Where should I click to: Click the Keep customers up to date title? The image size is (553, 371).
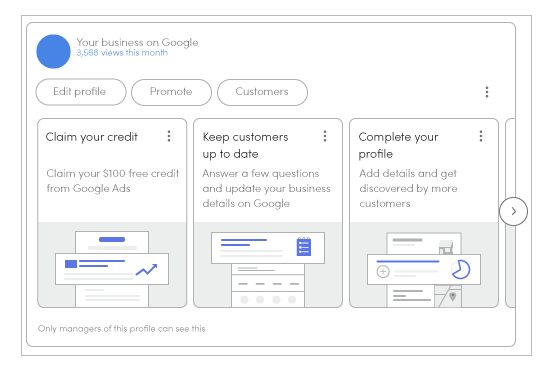tap(245, 145)
